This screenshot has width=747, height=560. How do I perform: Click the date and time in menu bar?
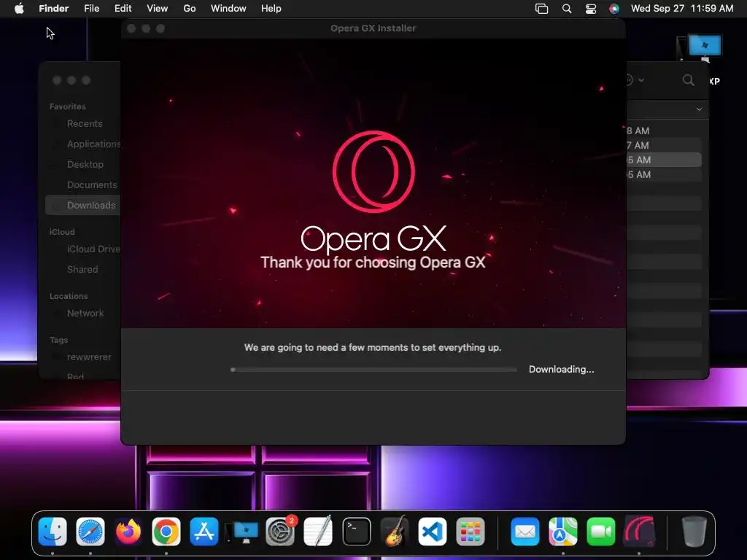682,9
